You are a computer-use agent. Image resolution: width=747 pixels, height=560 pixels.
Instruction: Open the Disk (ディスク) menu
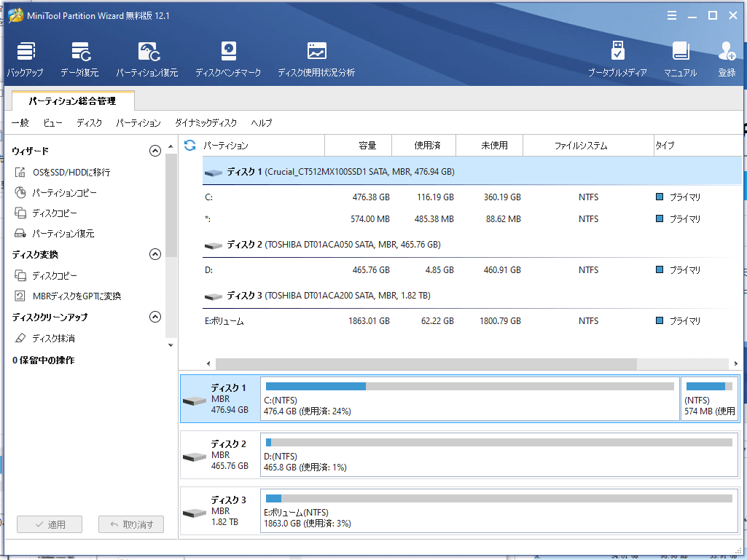[x=89, y=123]
